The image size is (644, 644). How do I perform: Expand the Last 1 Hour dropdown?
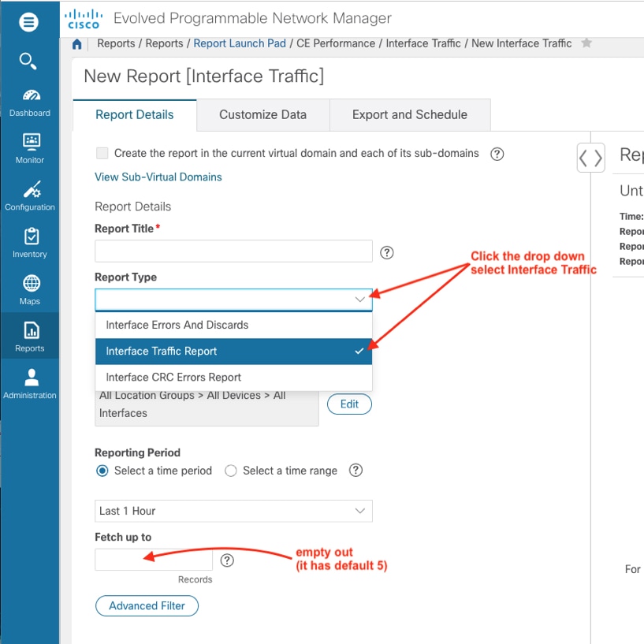[x=233, y=511]
